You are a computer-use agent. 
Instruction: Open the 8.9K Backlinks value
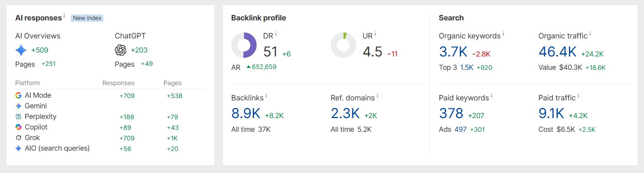point(246,113)
